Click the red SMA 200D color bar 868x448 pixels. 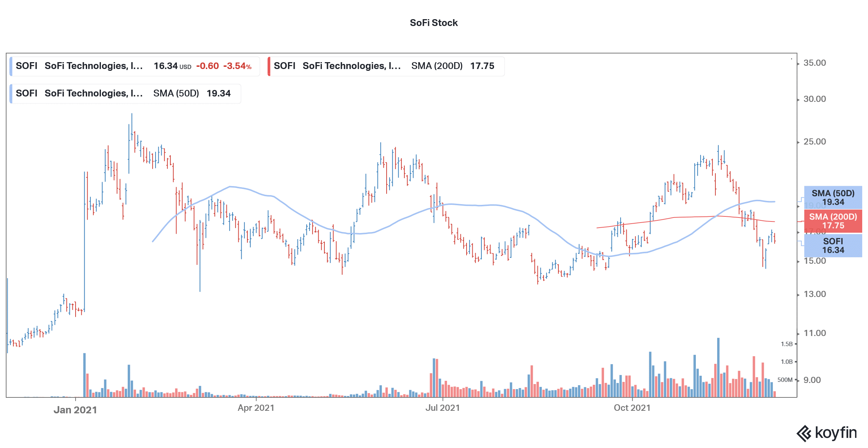(269, 66)
